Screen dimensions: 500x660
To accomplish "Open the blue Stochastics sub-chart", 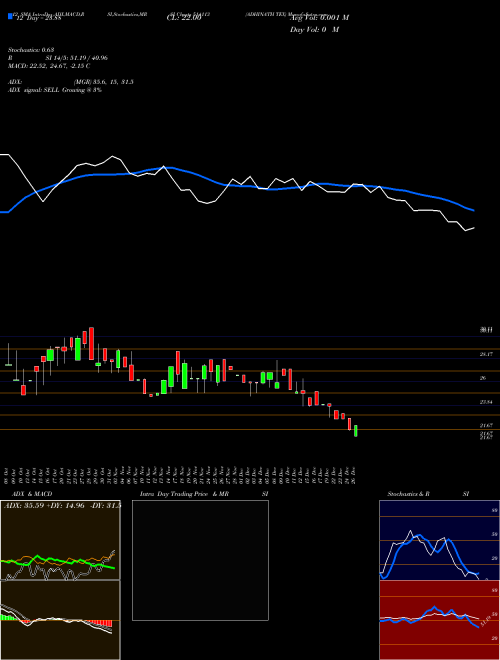I will 439,540.
